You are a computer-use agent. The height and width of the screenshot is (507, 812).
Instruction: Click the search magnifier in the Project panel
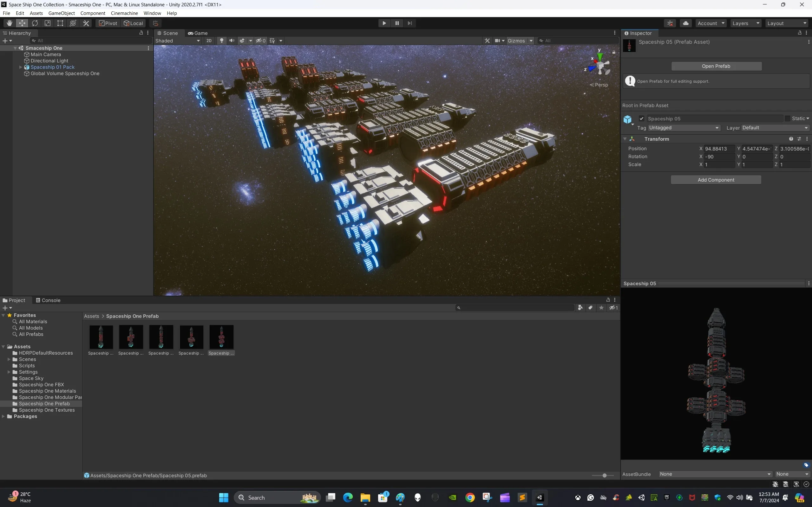point(459,307)
